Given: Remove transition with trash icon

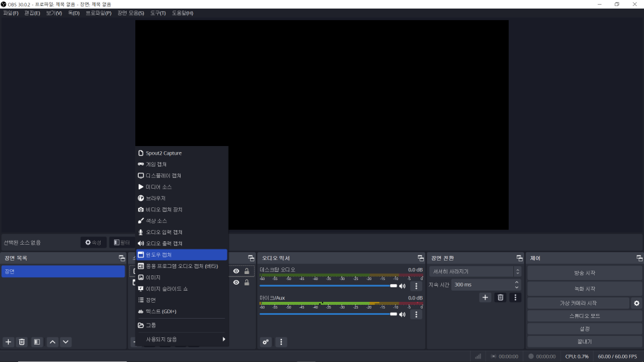Looking at the screenshot, I should (x=500, y=297).
